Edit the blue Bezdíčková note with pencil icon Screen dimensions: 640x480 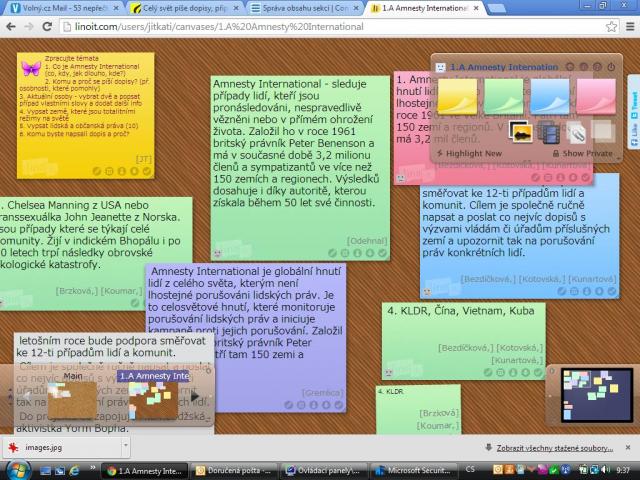tap(562, 291)
